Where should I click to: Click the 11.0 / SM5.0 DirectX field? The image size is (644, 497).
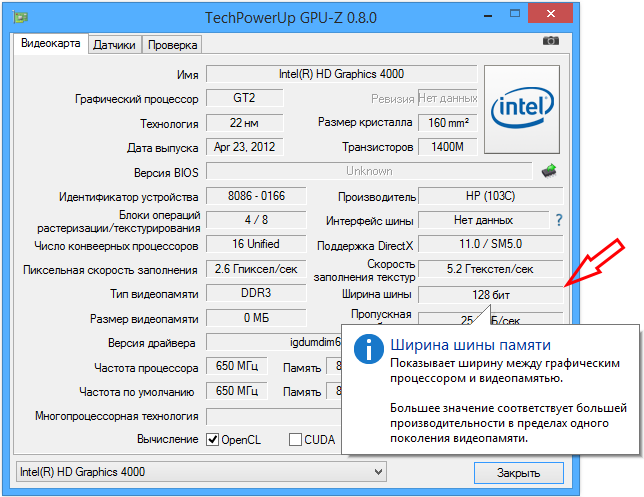490,244
